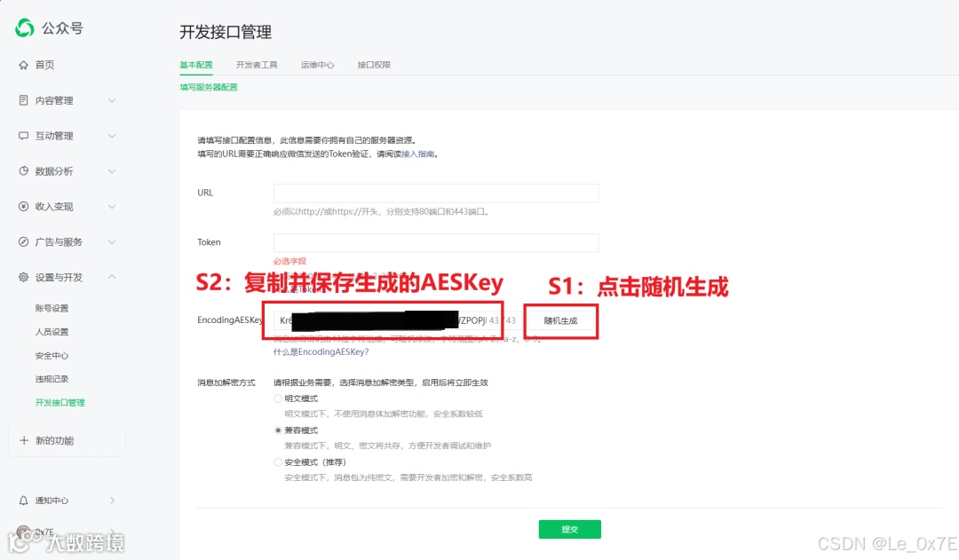This screenshot has width=959, height=560.
Task: Click the 数据分析 pie chart icon
Action: (x=23, y=171)
